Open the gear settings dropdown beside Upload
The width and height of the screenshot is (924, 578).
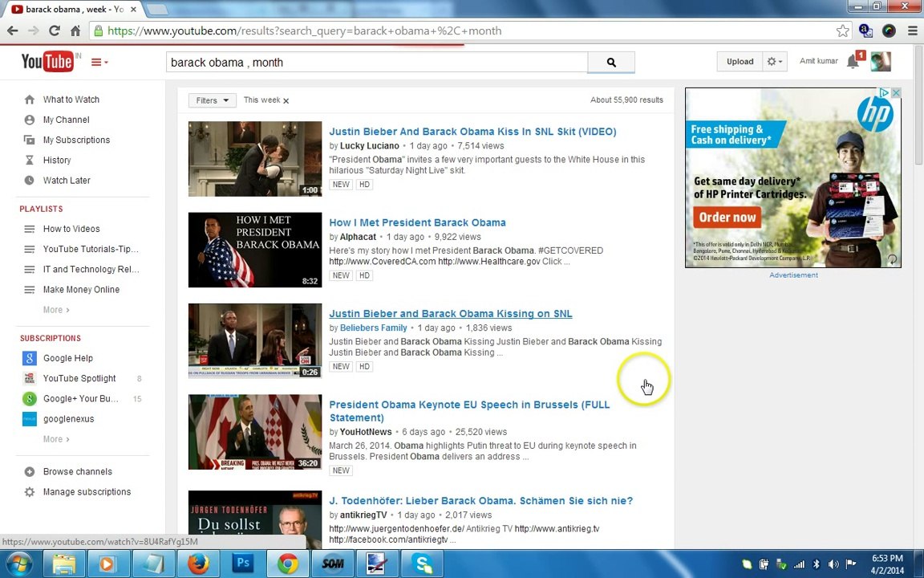775,61
